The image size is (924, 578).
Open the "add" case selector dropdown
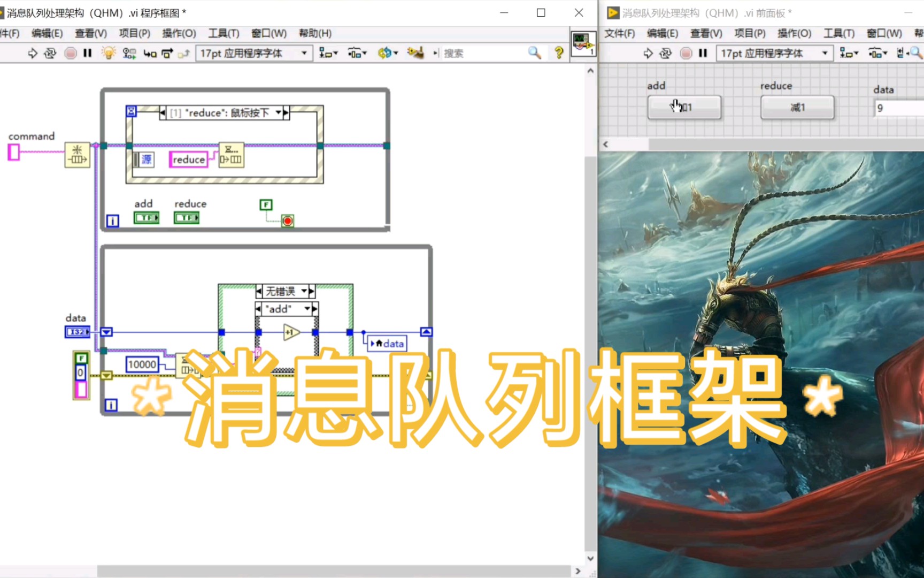285,309
